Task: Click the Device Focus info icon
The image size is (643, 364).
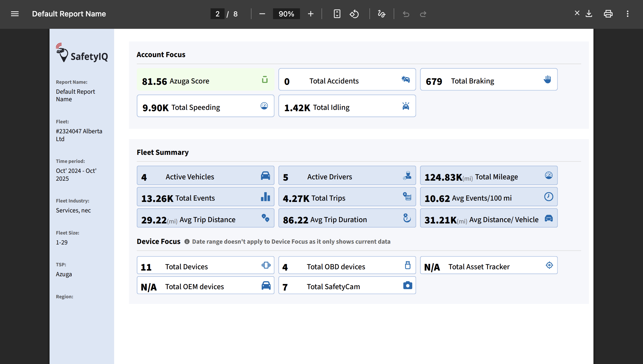Action: [x=187, y=241]
